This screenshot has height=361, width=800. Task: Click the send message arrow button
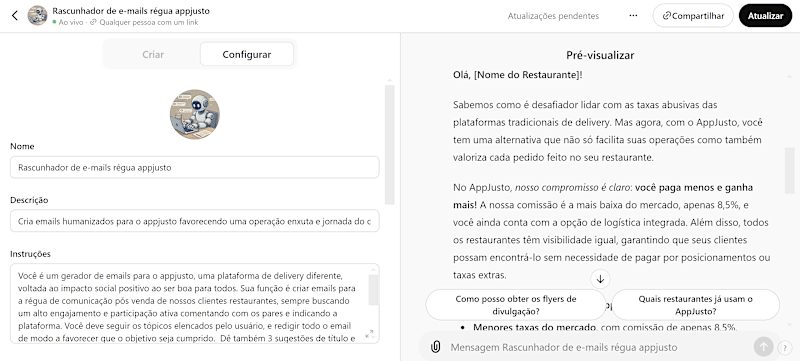point(763,347)
